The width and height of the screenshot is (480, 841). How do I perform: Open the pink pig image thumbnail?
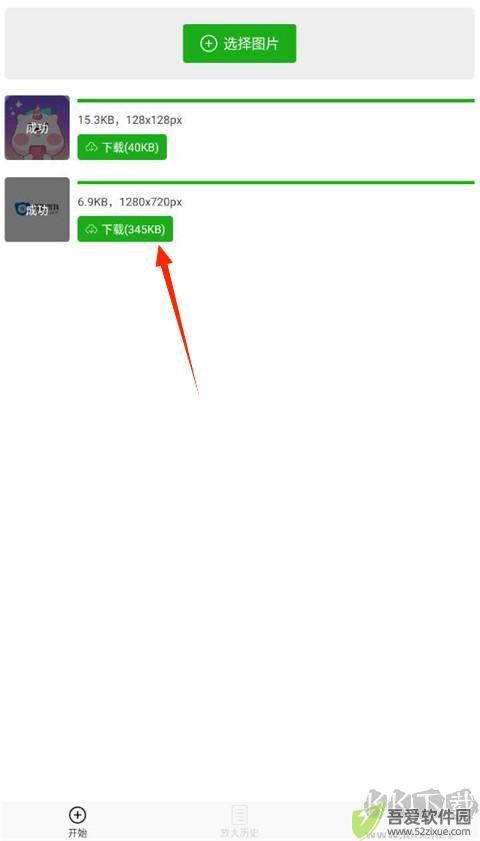37,128
